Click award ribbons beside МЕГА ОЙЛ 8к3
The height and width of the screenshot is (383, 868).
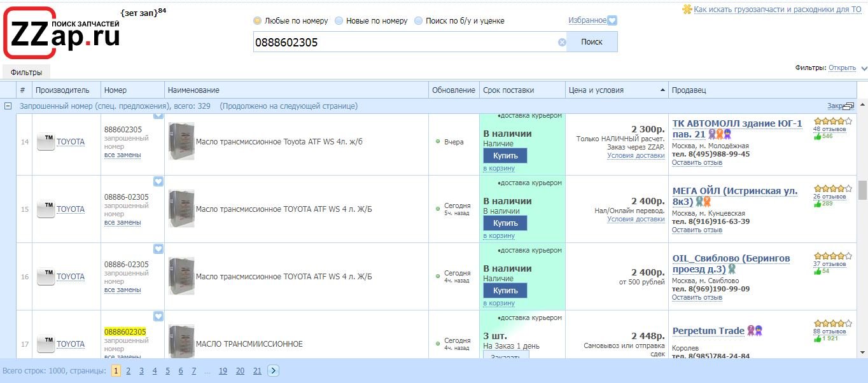point(703,202)
